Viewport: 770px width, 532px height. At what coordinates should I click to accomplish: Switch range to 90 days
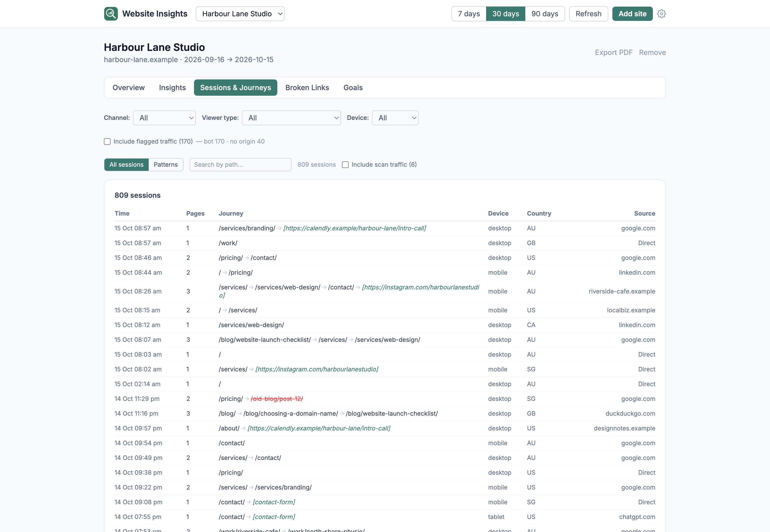point(545,14)
